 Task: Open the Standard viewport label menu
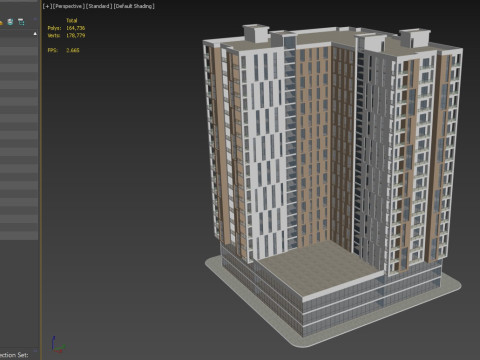point(99,6)
